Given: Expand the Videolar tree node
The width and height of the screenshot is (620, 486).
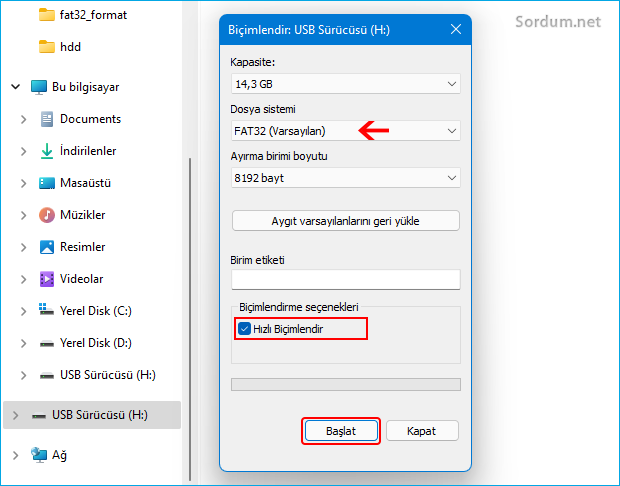Looking at the screenshot, I should [x=24, y=279].
